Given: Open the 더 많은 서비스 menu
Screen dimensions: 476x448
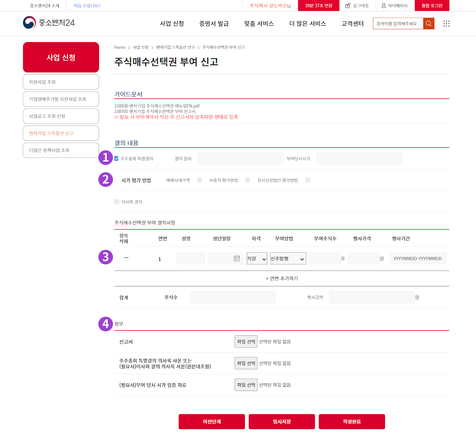Looking at the screenshot, I should click(x=307, y=23).
